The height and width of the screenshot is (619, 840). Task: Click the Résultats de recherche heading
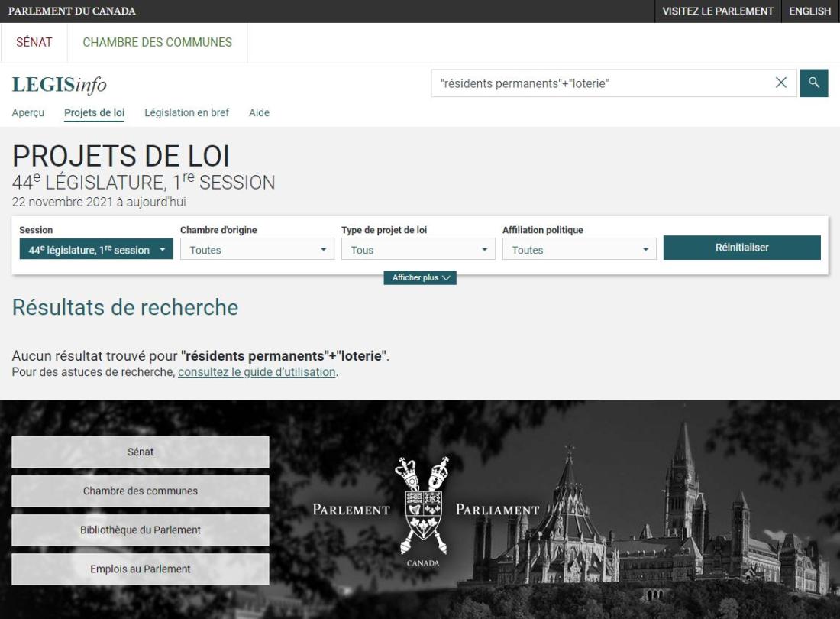pos(125,308)
